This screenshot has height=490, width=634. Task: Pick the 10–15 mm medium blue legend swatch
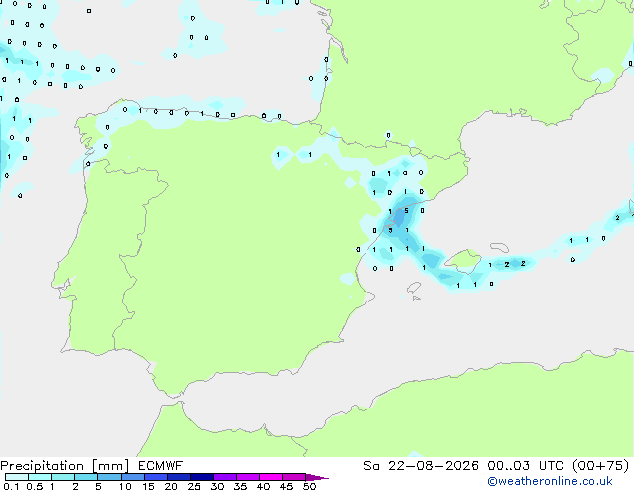pos(133,477)
